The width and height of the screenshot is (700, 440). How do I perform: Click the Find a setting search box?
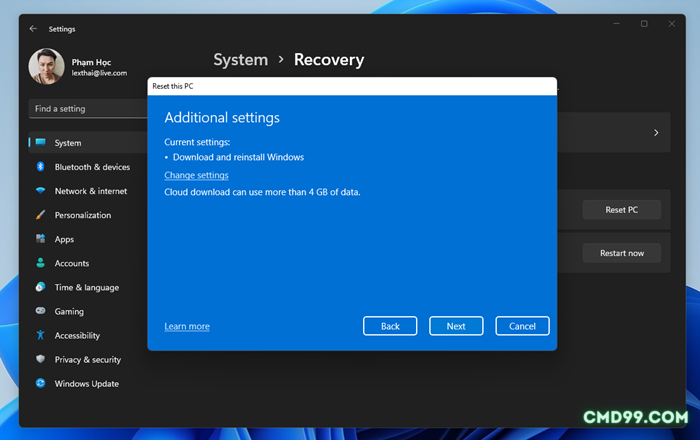pyautogui.click(x=88, y=108)
